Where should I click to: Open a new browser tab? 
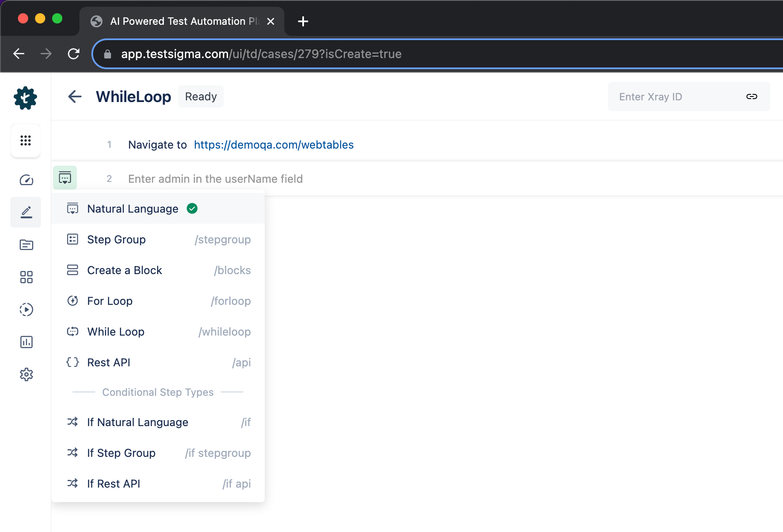coord(303,21)
